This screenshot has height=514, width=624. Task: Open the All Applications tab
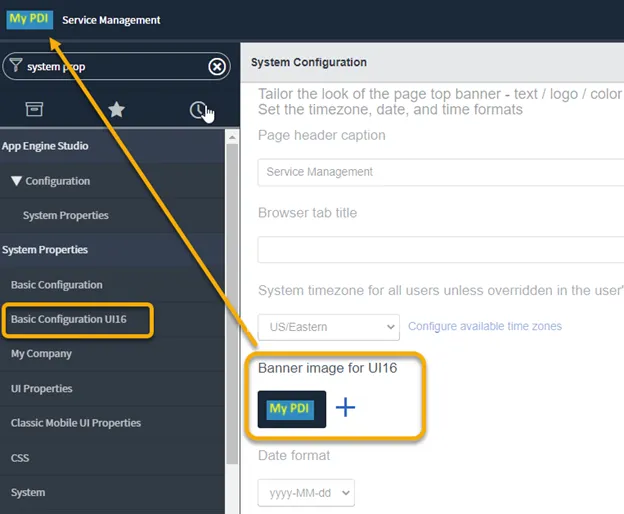click(x=34, y=109)
